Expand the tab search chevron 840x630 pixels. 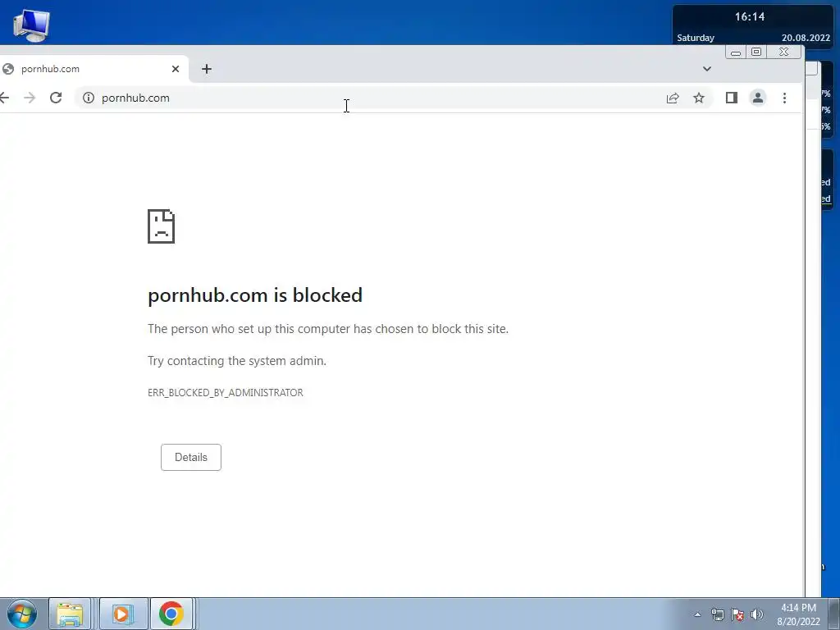pos(706,69)
